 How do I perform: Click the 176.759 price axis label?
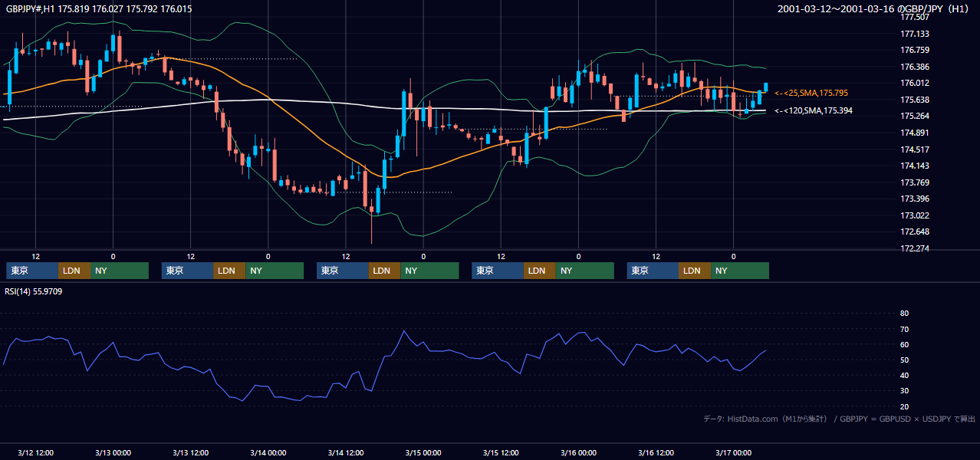click(x=915, y=51)
